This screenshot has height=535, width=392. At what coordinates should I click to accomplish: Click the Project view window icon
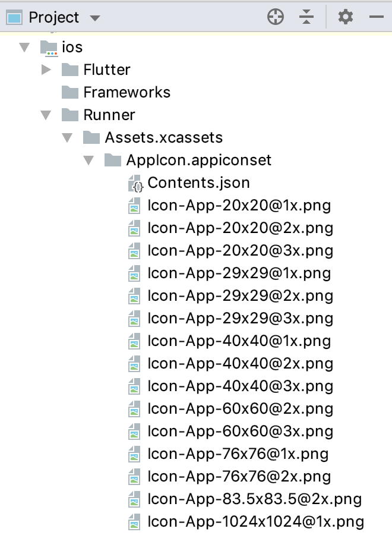[14, 17]
